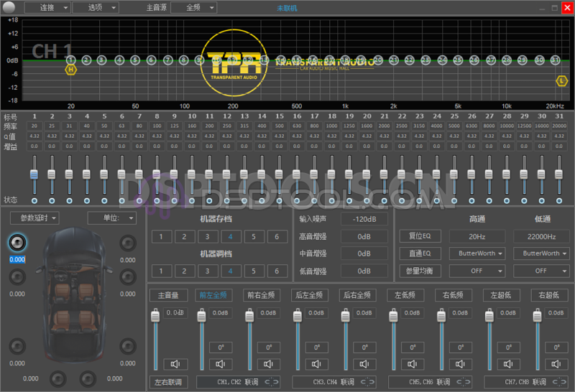
Task: Click the mute speaker icon under 前右全频
Action: coord(269,364)
